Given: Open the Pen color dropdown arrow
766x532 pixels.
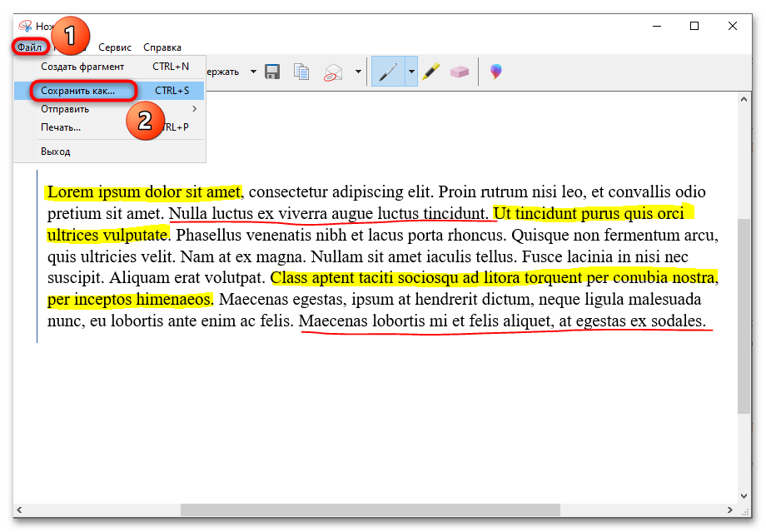Looking at the screenshot, I should [411, 72].
